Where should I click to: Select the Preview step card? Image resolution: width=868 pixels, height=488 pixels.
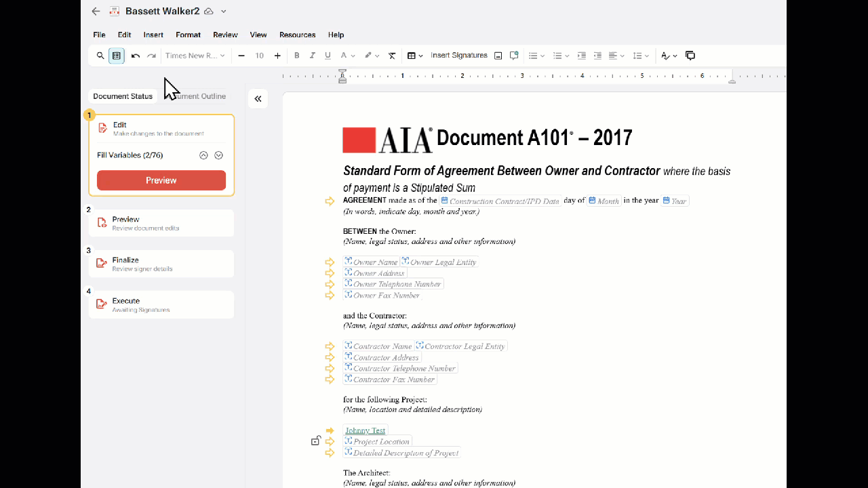click(x=161, y=223)
